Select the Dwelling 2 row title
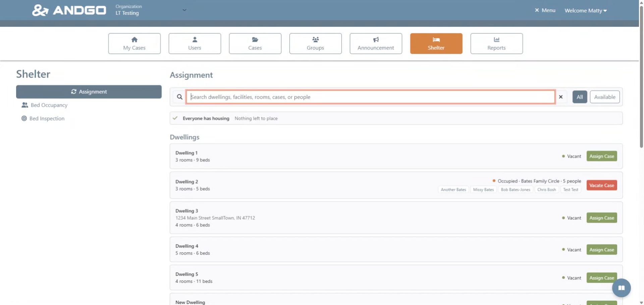 (x=187, y=182)
